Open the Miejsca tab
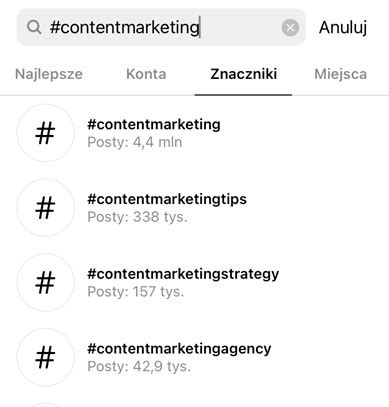This screenshot has height=407, width=389. pos(340,74)
